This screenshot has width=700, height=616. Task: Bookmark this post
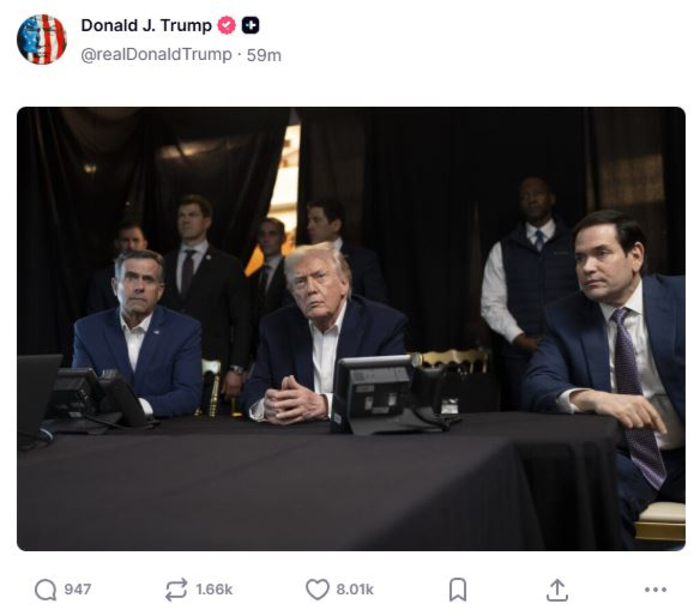tap(458, 590)
